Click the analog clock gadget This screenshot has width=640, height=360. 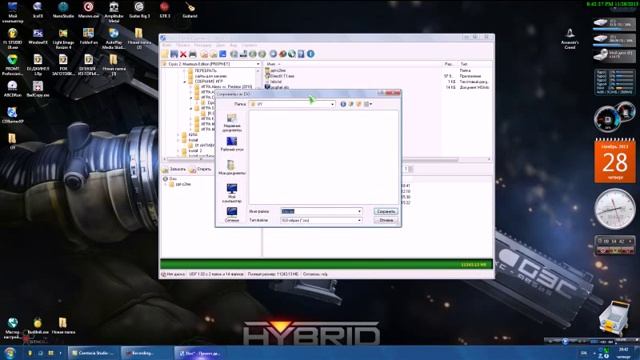click(615, 209)
